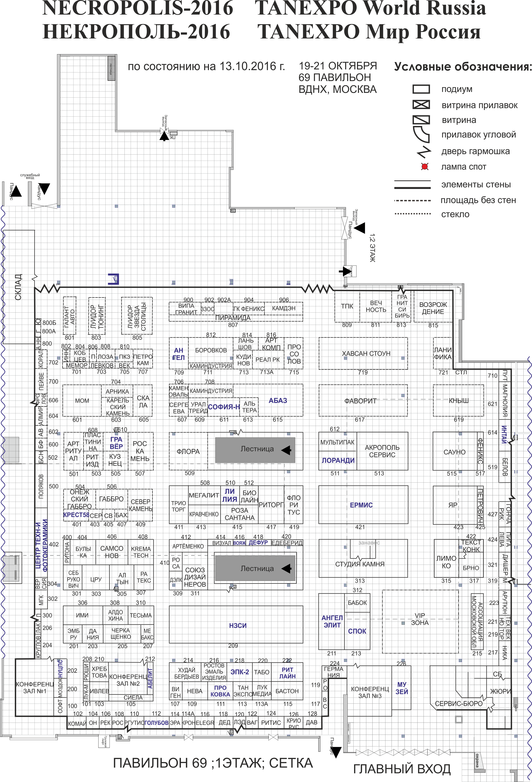532x782 pixels.
Task: Select the ЛОРАНДИ booth
Action: point(338,460)
